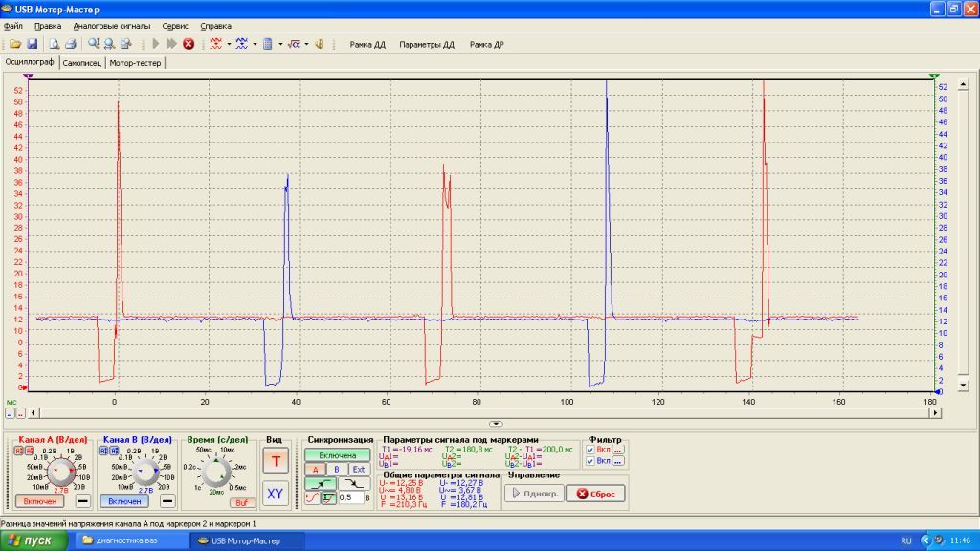Open dropdown arrow beside square root icon
The image size is (980, 551).
[306, 44]
